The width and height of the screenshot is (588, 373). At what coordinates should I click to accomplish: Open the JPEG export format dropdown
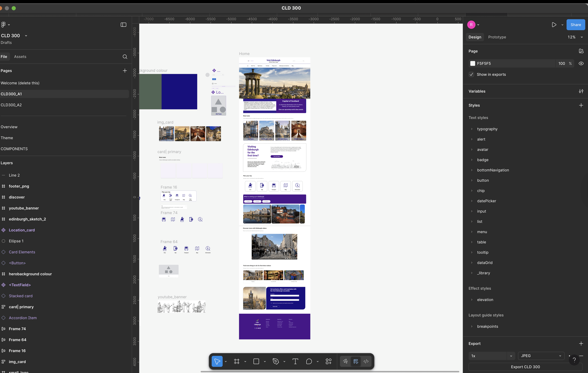(541, 356)
